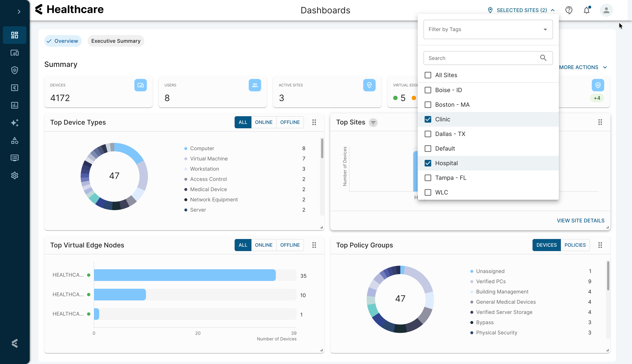Open the notifications bell icon

(586, 10)
